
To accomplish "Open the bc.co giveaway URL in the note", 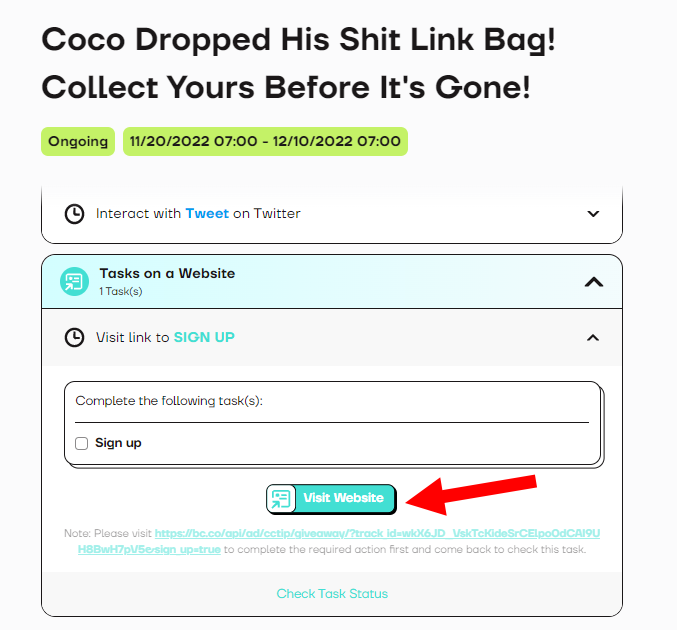I will [x=378, y=534].
